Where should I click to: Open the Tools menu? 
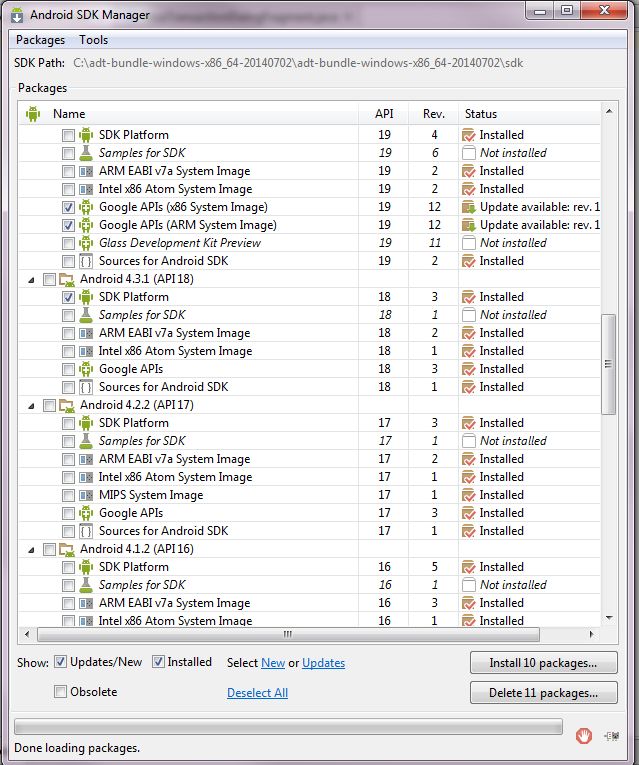point(94,40)
